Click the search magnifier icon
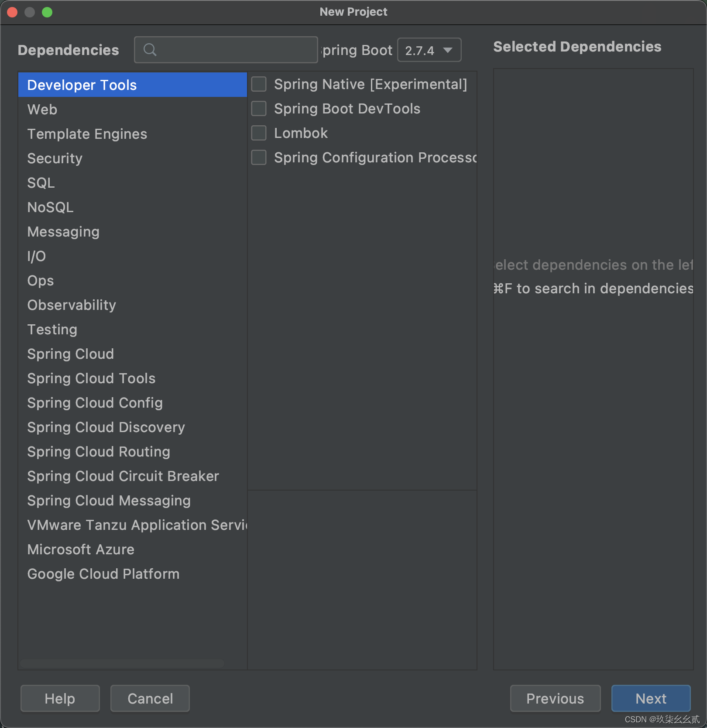 coord(150,50)
